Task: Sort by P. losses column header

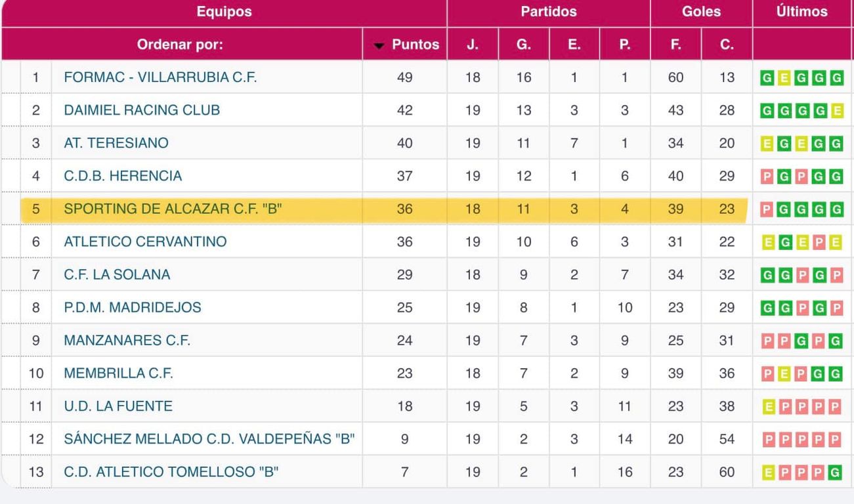Action: click(624, 45)
